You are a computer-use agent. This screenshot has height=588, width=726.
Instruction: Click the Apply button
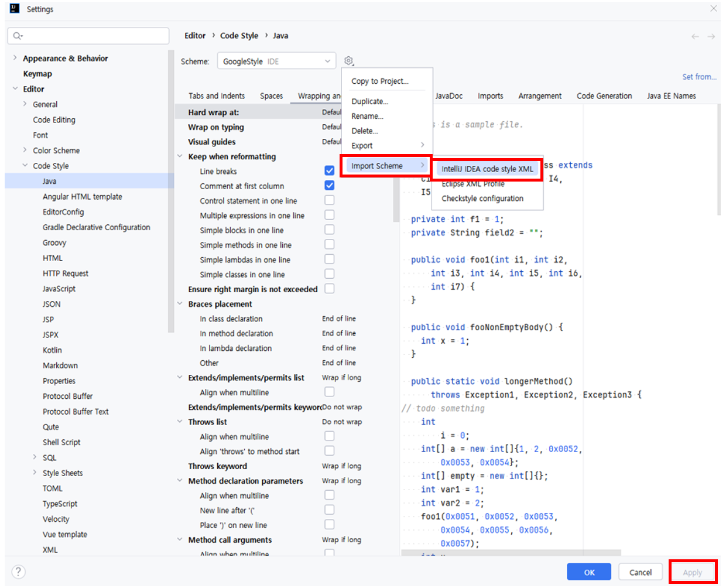click(692, 572)
